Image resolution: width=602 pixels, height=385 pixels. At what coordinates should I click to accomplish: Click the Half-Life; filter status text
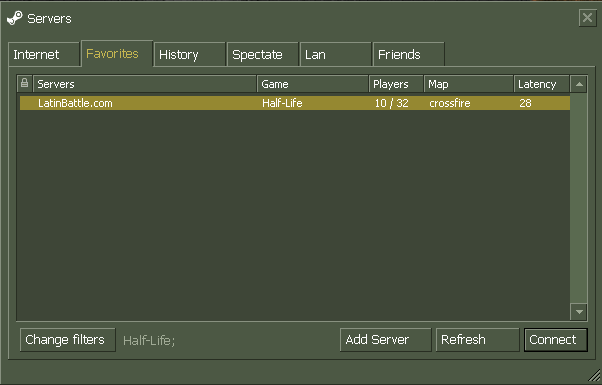tap(149, 340)
